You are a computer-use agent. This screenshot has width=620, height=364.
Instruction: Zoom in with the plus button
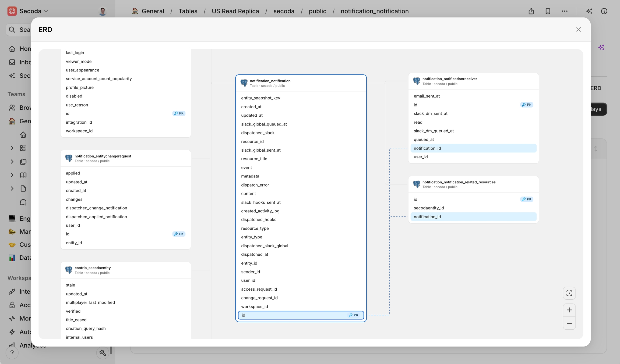[569, 310]
